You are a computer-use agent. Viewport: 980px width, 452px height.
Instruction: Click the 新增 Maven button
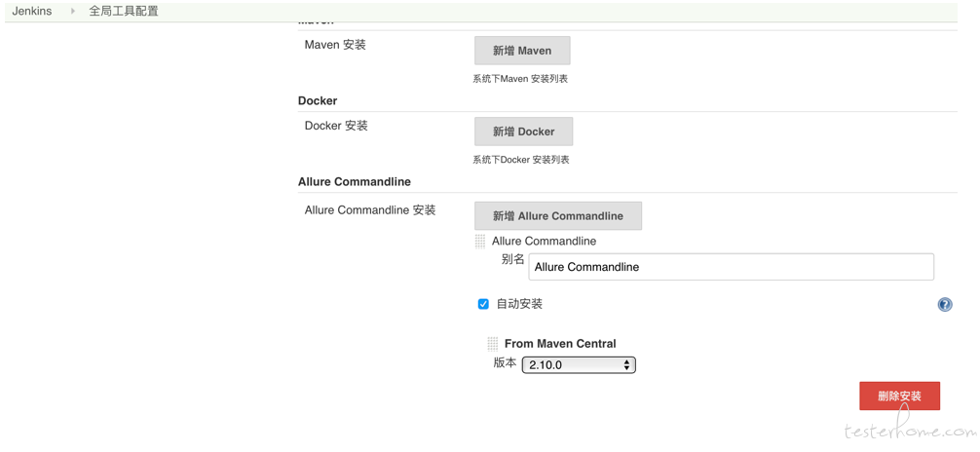point(522,51)
